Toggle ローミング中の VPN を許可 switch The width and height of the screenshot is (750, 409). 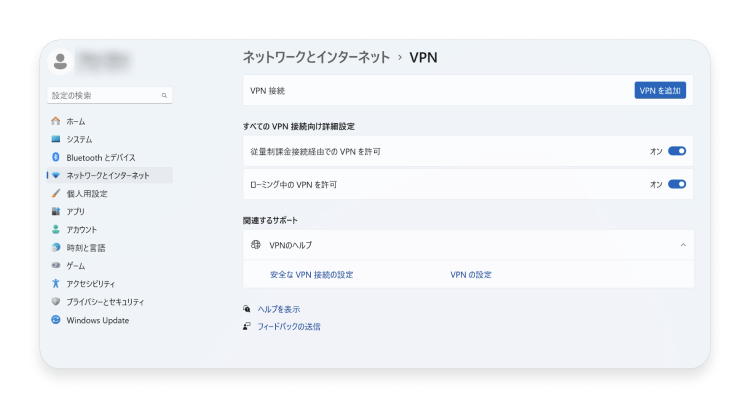pyautogui.click(x=677, y=184)
